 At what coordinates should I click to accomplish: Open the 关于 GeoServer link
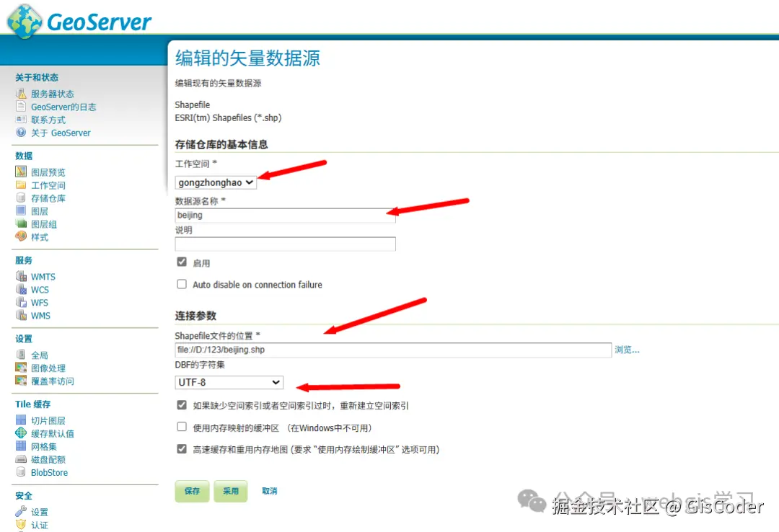(61, 133)
